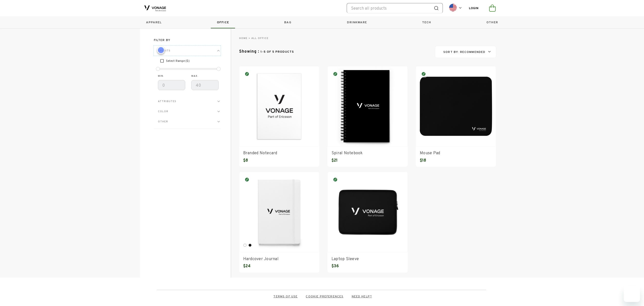Click eco leaf badge on Spiral Notebook
This screenshot has width=644, height=306.
[x=335, y=74]
